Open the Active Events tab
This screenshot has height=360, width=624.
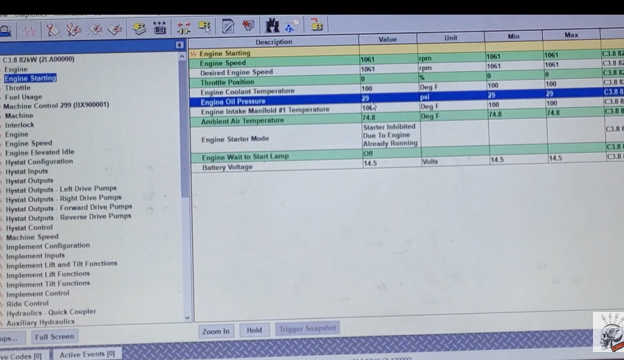[87, 354]
